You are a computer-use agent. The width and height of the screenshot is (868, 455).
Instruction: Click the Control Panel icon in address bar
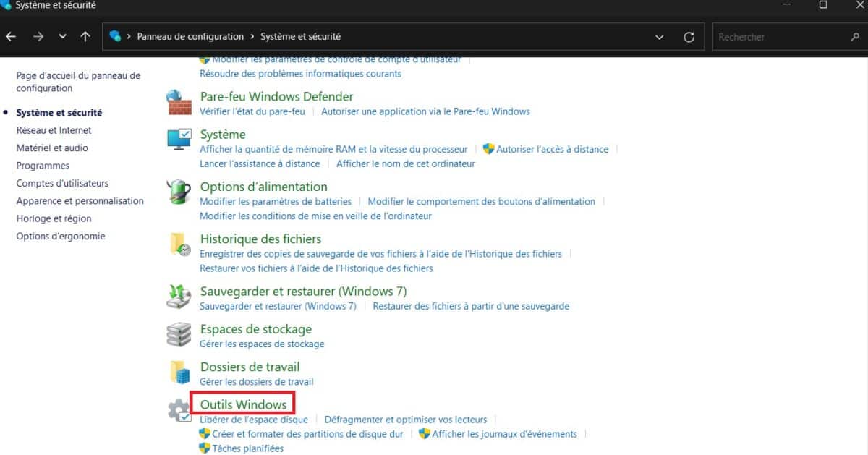(115, 36)
